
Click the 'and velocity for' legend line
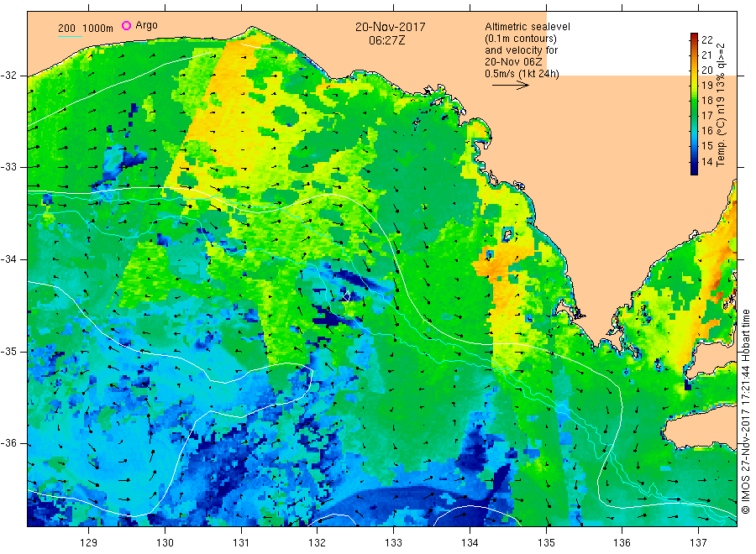521,50
